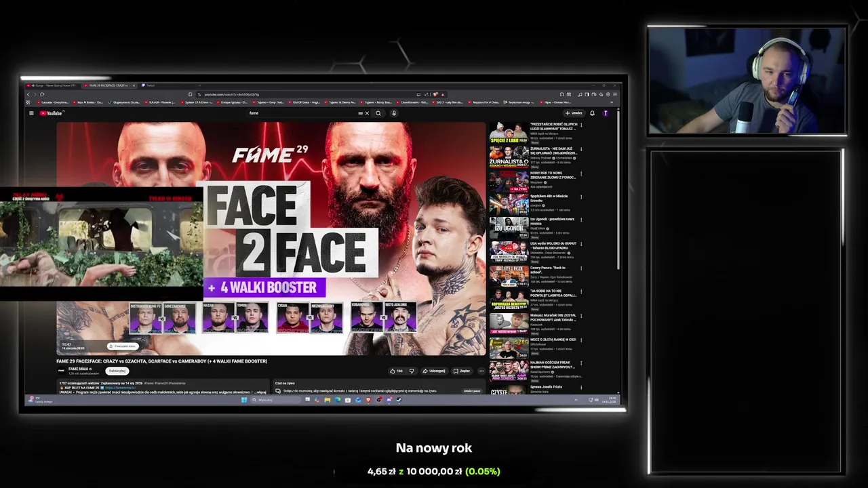The width and height of the screenshot is (868, 488).
Task: Open options menu for 'PRZESTAŃCIE ROBIĆ GŁUPICH' video
Action: point(581,125)
